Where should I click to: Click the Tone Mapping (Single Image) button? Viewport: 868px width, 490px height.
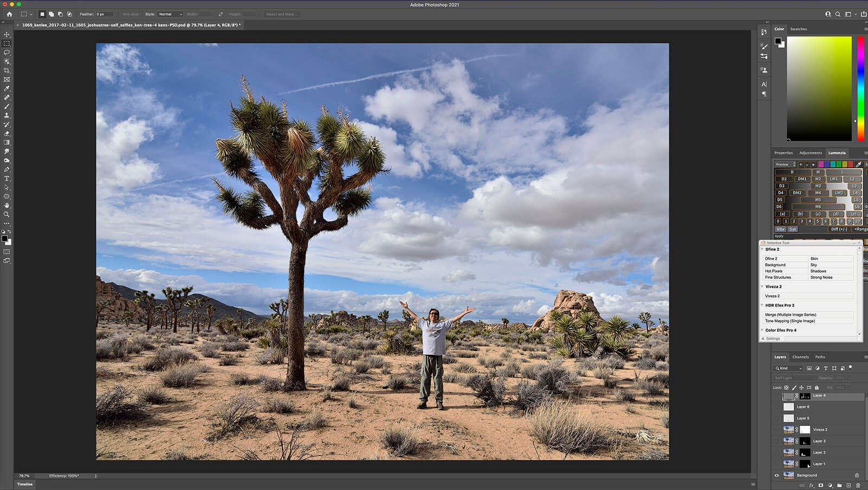click(790, 321)
